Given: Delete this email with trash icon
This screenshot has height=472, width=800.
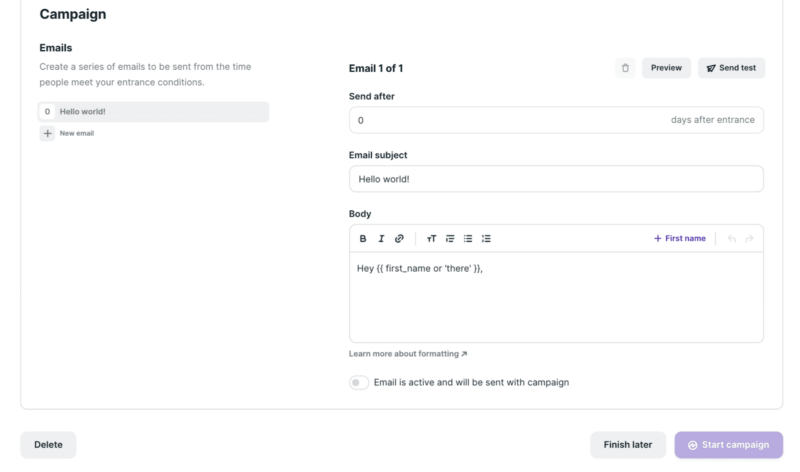Looking at the screenshot, I should 625,68.
